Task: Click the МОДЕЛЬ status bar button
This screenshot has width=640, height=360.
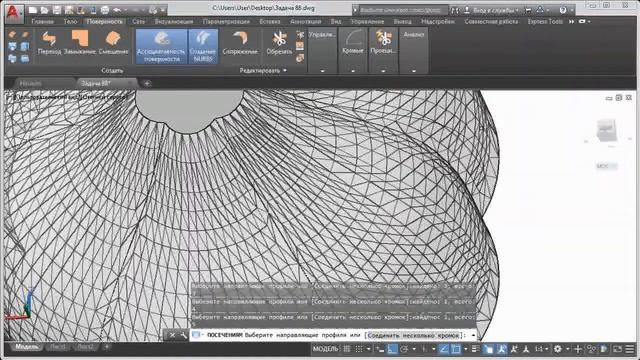Action: [325, 349]
